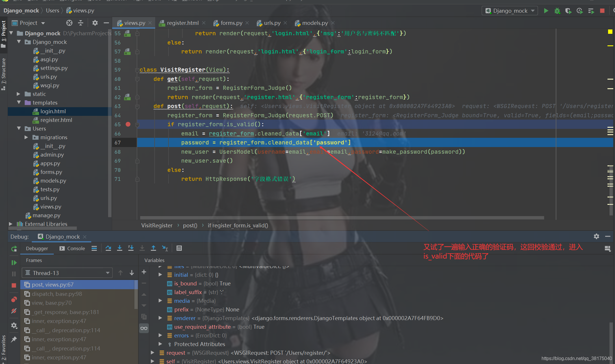Toggle breakpoint on line 65
The image size is (615, 364).
coord(128,124)
